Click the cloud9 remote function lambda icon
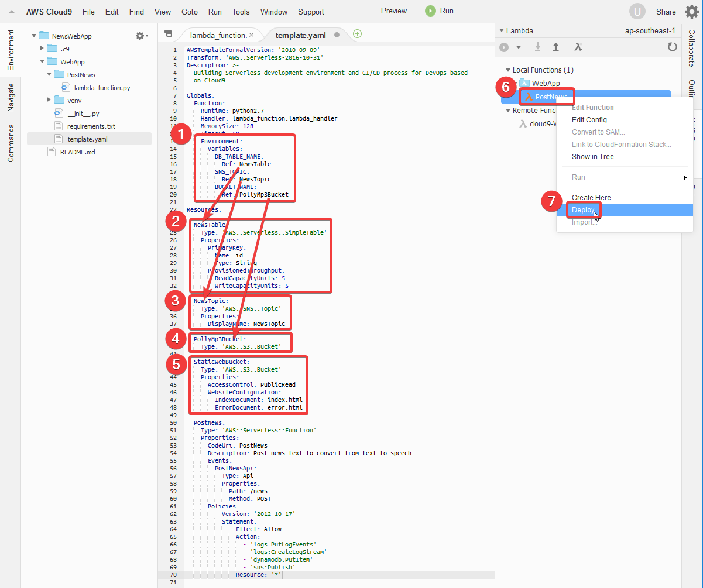 [x=523, y=123]
